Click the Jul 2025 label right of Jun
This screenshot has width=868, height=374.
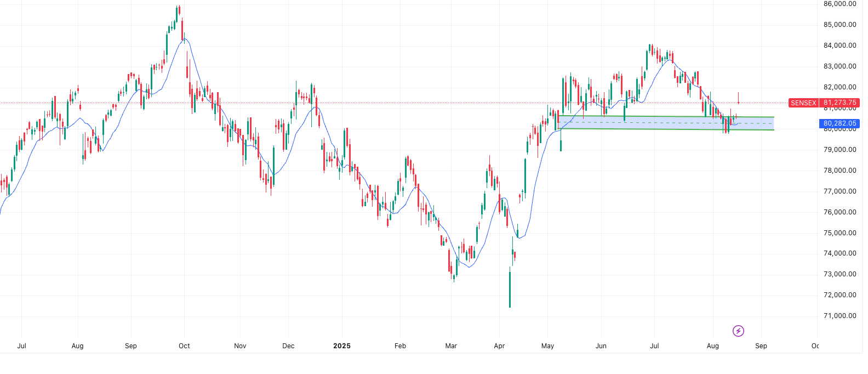[654, 346]
